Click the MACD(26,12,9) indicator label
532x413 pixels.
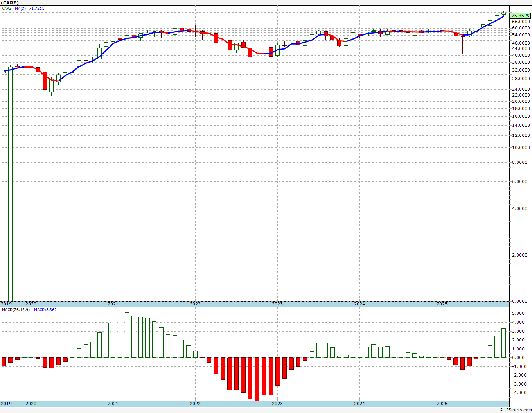(x=16, y=310)
